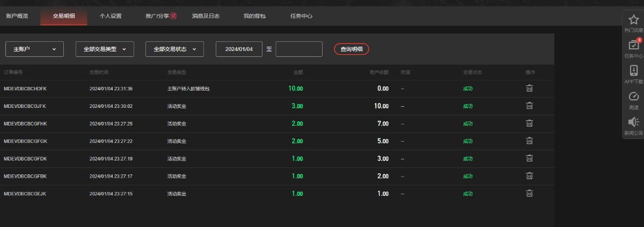The width and height of the screenshot is (644, 227).
Task: Open the 测速 speed test icon
Action: click(x=633, y=97)
